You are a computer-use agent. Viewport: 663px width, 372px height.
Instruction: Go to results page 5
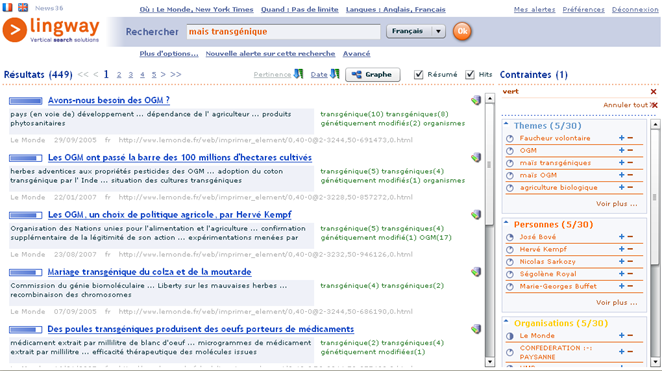coord(154,75)
